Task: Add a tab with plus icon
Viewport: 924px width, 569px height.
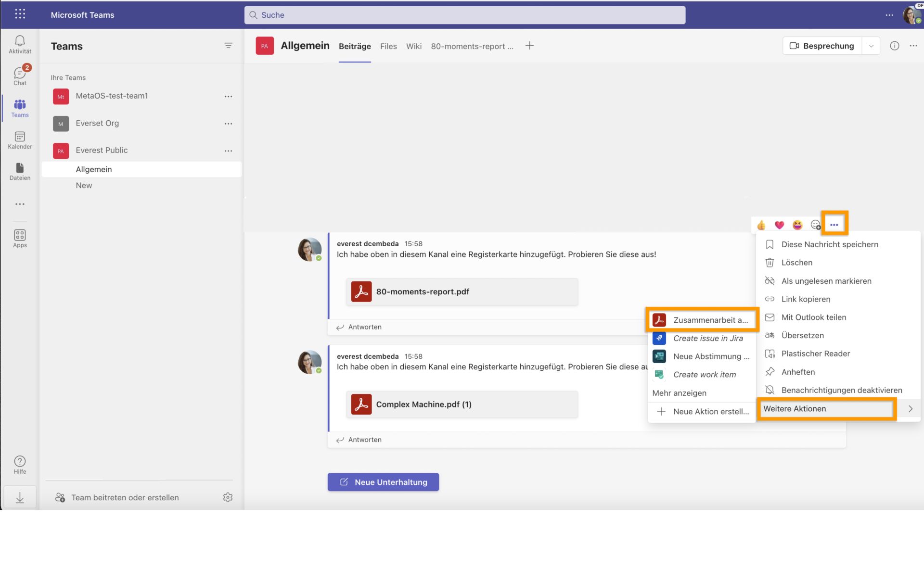Action: tap(529, 46)
